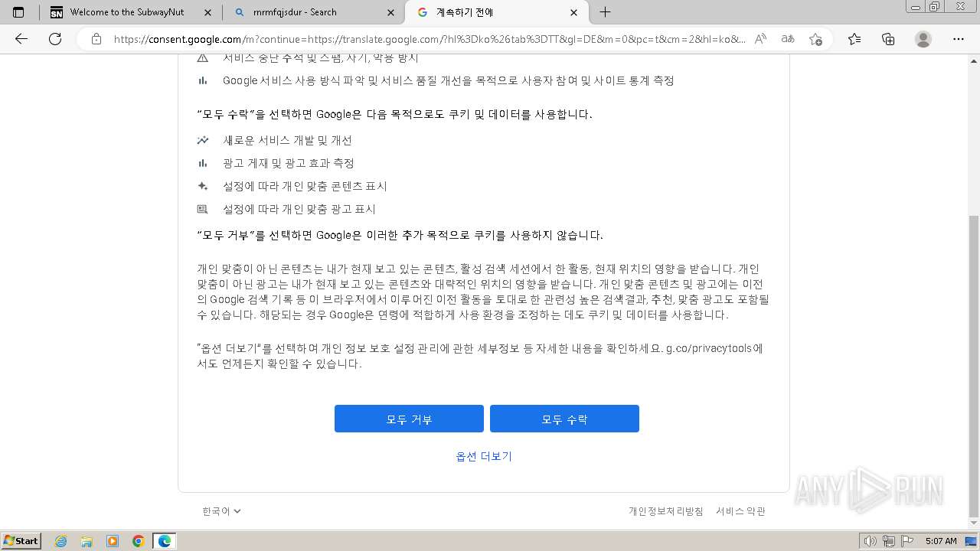
Task: Click the 새로운 서비스 개발 및 개선 text
Action: pos(287,140)
